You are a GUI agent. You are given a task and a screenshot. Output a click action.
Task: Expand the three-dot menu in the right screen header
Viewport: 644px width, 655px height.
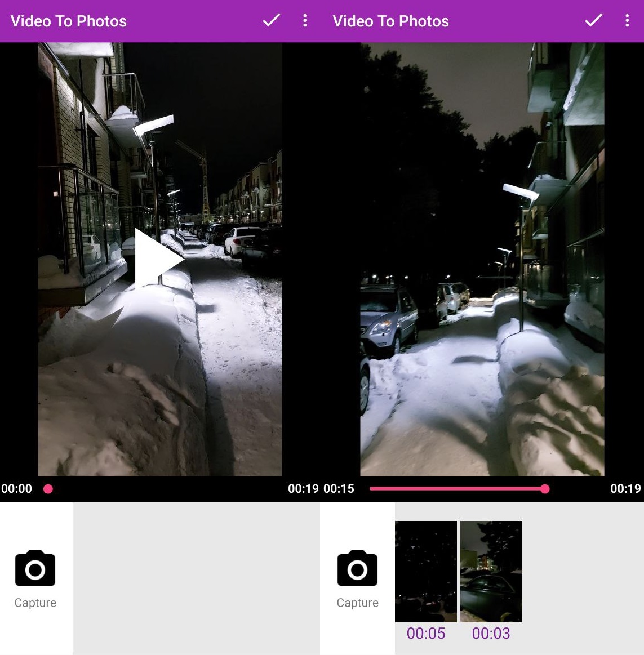coord(627,21)
